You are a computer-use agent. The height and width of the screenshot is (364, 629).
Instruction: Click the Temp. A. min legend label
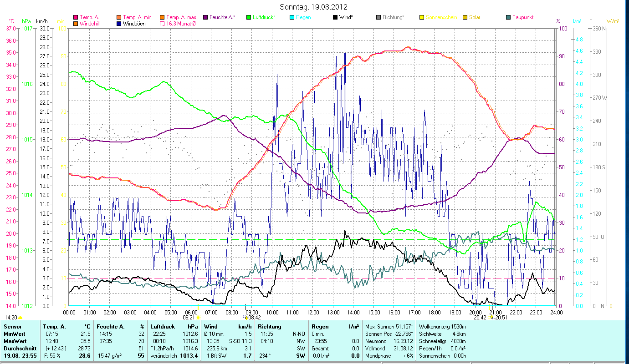pyautogui.click(x=137, y=17)
